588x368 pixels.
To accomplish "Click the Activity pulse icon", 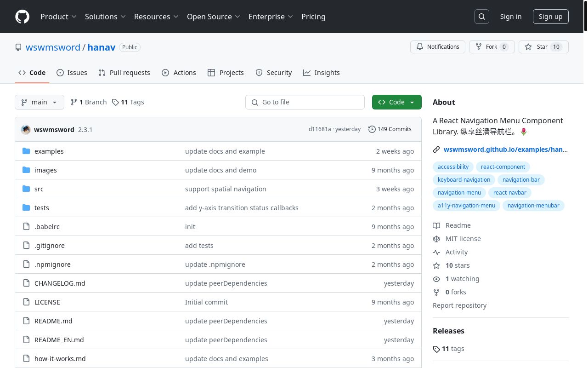I will 436,252.
